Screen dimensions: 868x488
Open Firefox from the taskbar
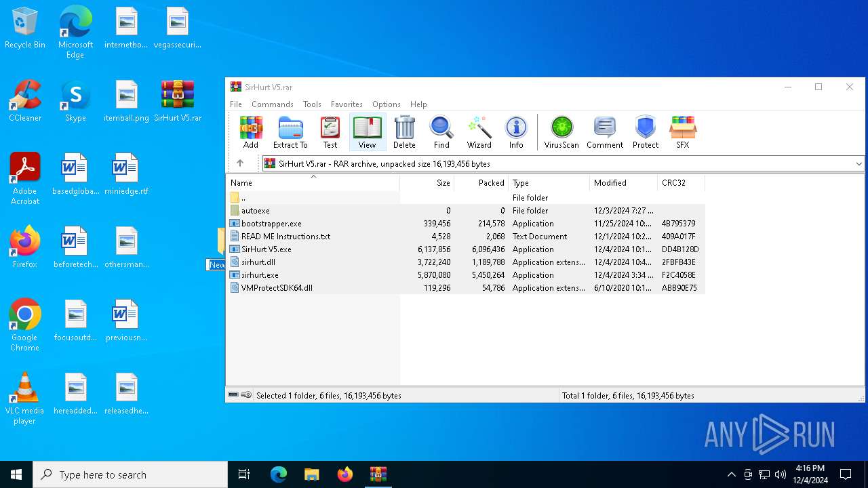coord(344,474)
